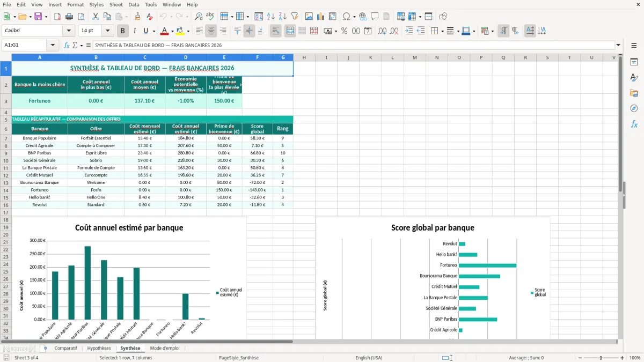Click the Increase Indent icon
The image size is (644, 362).
409,31
